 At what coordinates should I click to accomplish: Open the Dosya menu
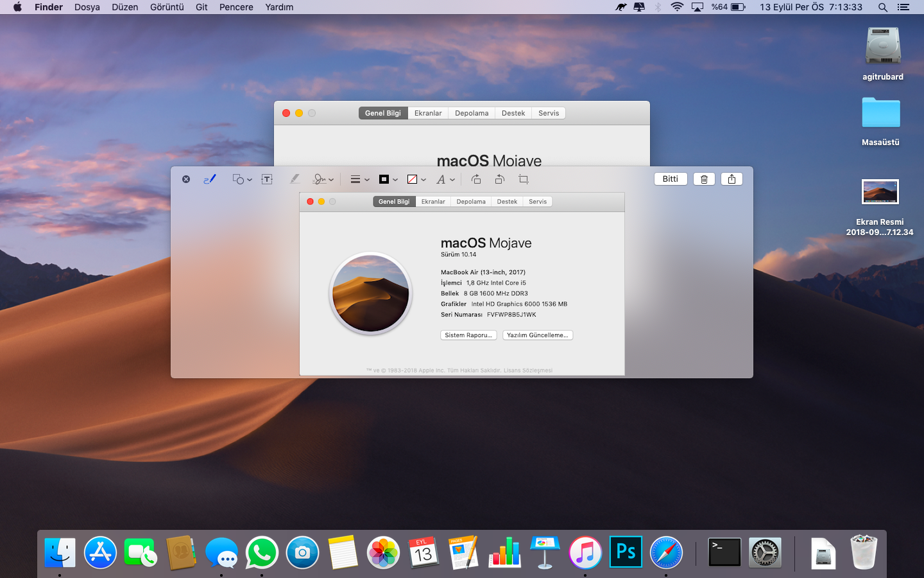click(x=87, y=7)
